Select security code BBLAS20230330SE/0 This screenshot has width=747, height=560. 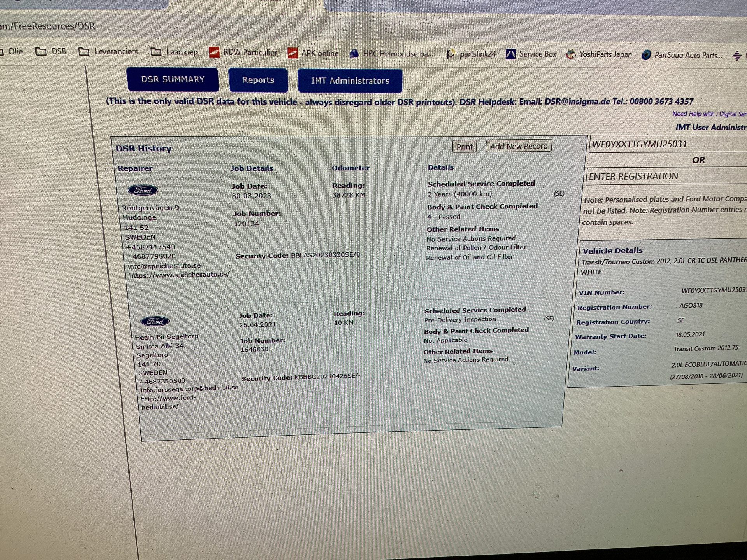(325, 255)
